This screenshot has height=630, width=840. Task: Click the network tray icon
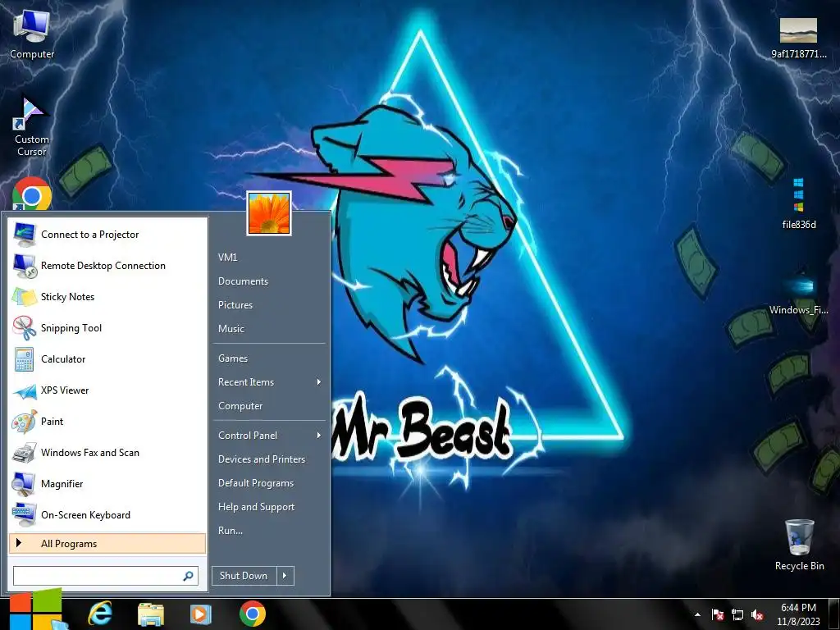coord(737,614)
